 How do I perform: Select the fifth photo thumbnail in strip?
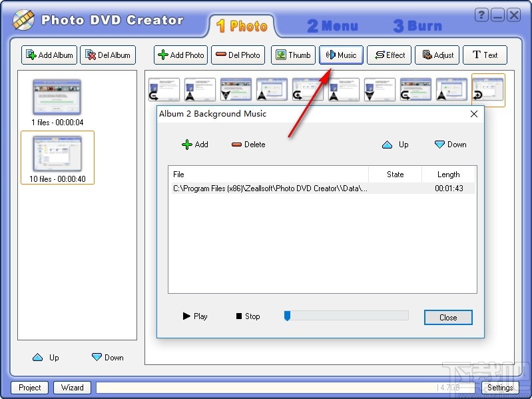tap(308, 89)
